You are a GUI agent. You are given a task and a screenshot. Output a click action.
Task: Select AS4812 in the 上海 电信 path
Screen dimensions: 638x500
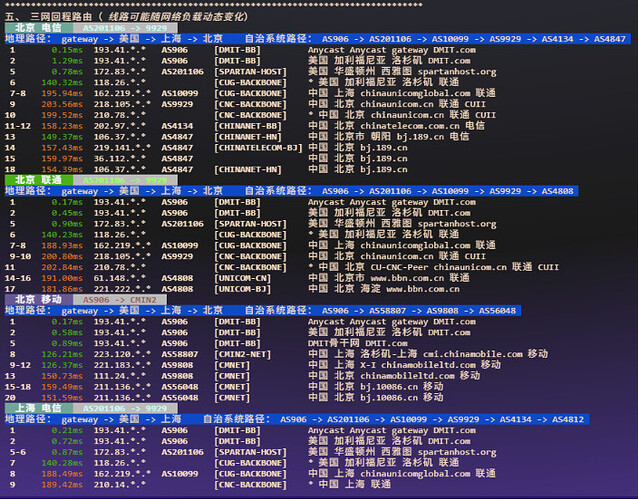568,419
